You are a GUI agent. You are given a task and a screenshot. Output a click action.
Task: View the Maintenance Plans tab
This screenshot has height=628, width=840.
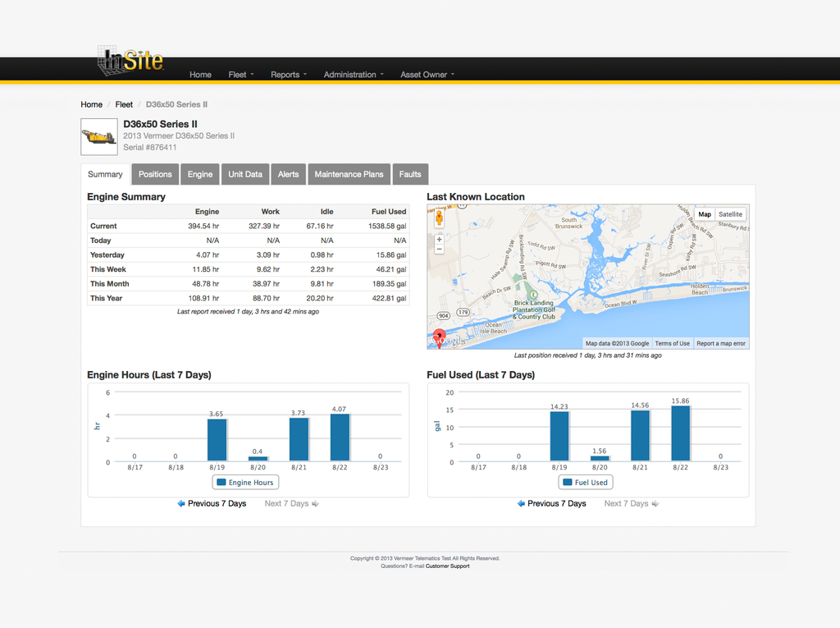point(349,174)
